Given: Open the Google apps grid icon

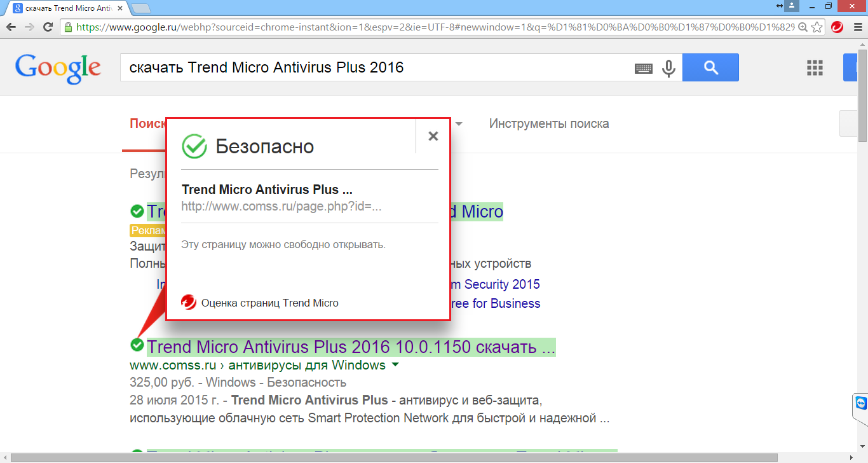Looking at the screenshot, I should coord(814,68).
